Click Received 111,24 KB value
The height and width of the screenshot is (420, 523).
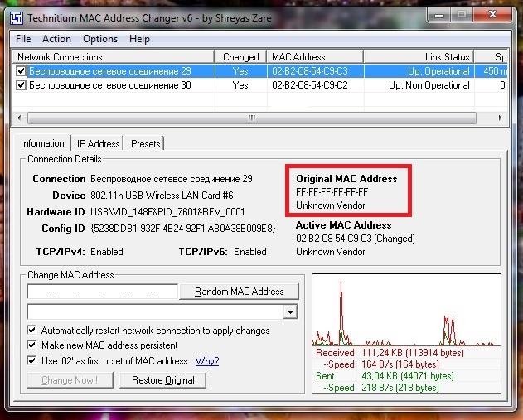coord(413,353)
